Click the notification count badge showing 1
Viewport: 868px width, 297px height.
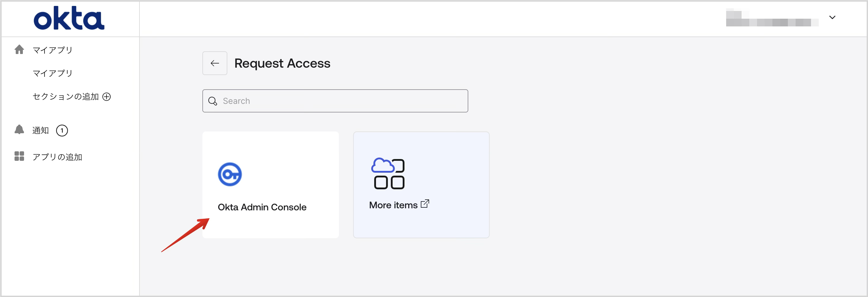coord(62,130)
